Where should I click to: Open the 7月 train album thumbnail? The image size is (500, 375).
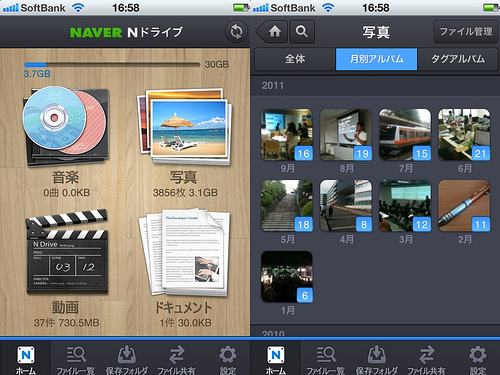405,135
